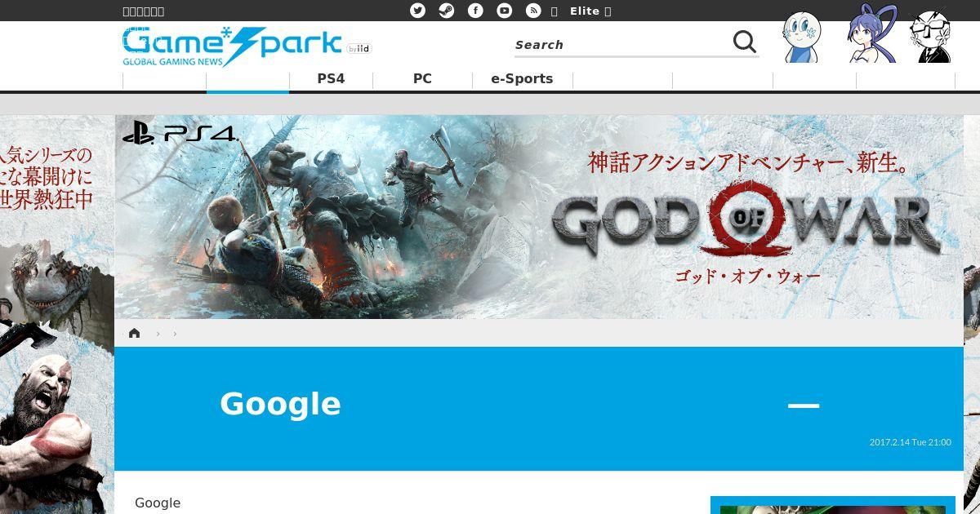
Task: Open the RSS feed icon
Action: coord(533,11)
